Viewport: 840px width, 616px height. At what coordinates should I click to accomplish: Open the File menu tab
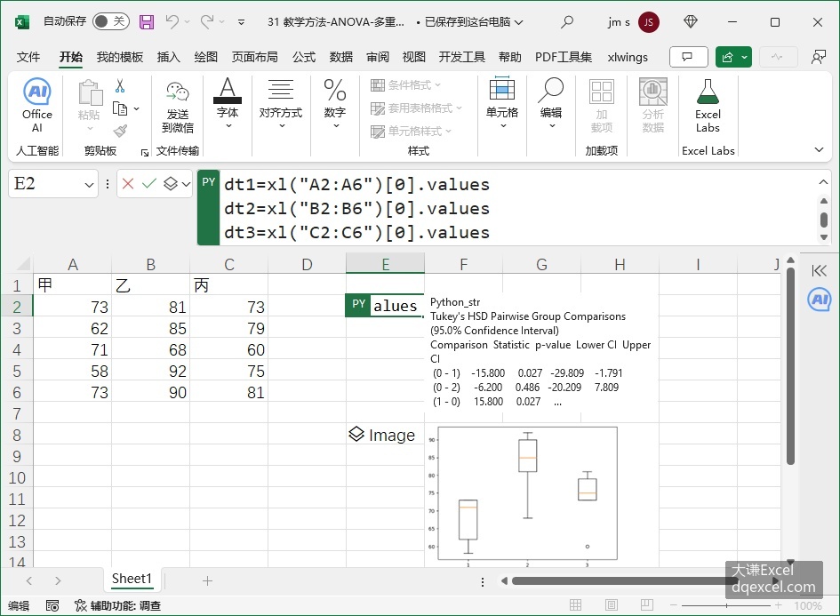coord(28,57)
